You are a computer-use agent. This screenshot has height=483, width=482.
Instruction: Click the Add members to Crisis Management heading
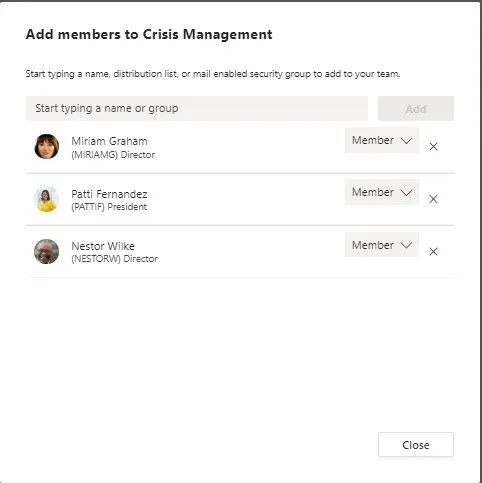149,34
